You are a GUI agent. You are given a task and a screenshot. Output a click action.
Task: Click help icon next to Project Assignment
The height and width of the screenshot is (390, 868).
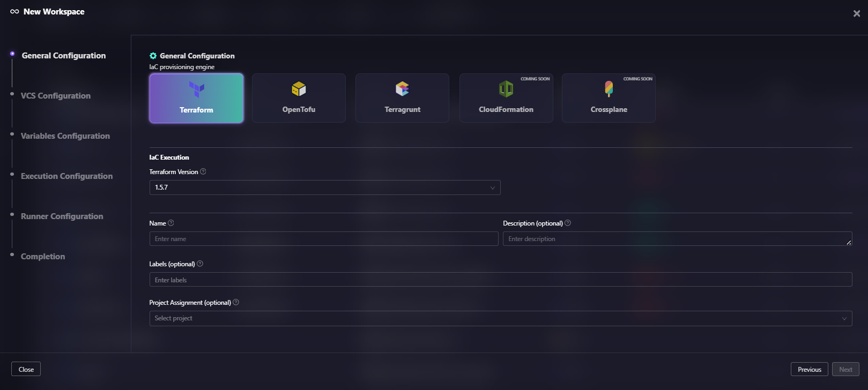point(236,302)
